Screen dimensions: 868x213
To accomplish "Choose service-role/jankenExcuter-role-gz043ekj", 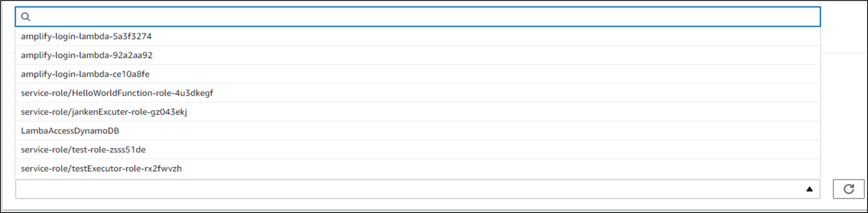I will [x=104, y=112].
